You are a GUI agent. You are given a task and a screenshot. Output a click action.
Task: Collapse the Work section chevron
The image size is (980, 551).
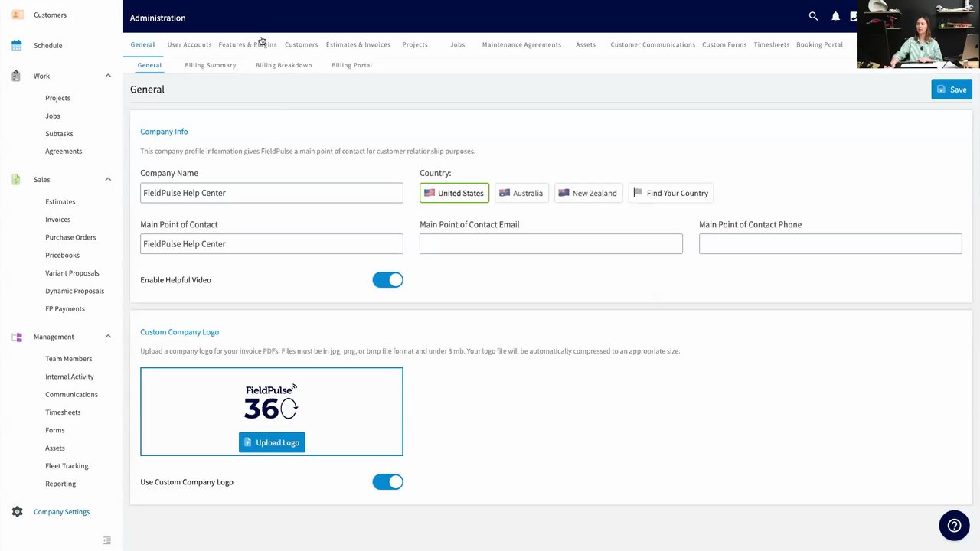tap(108, 76)
